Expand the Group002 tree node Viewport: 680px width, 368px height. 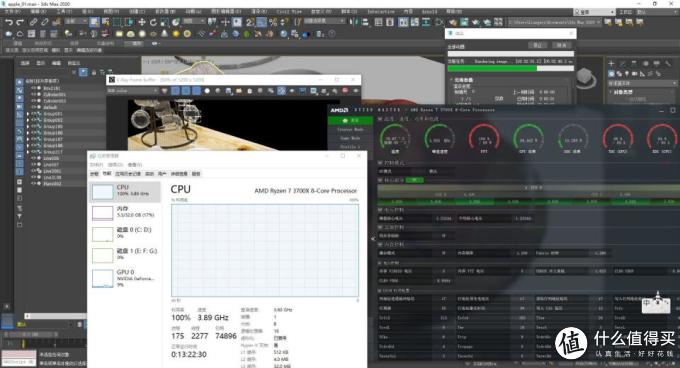pos(28,120)
